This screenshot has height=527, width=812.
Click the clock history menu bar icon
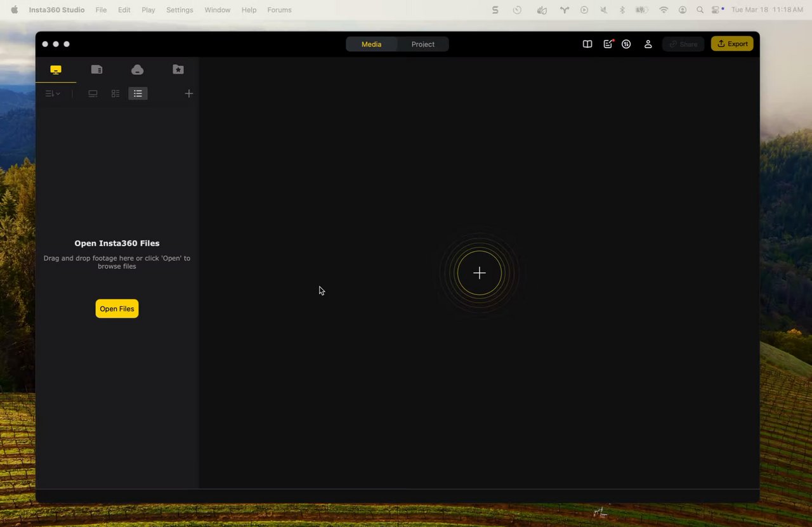coord(517,10)
